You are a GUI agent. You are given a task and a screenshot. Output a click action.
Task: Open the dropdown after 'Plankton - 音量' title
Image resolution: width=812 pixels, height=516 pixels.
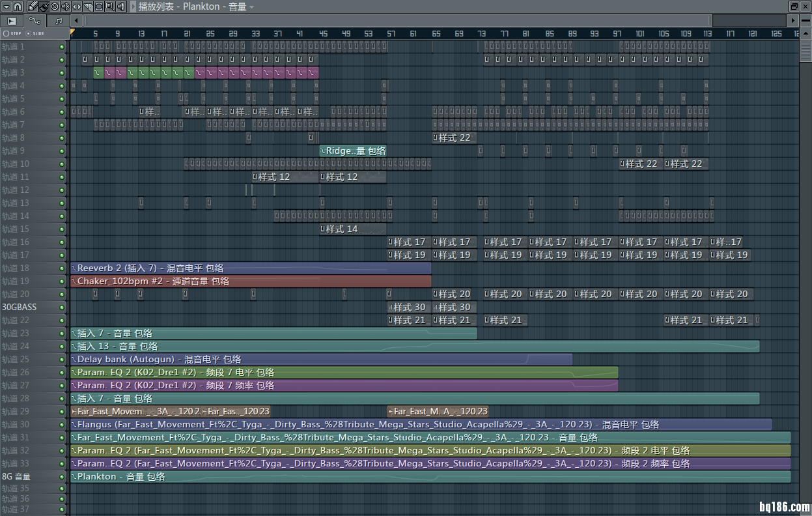tap(252, 7)
